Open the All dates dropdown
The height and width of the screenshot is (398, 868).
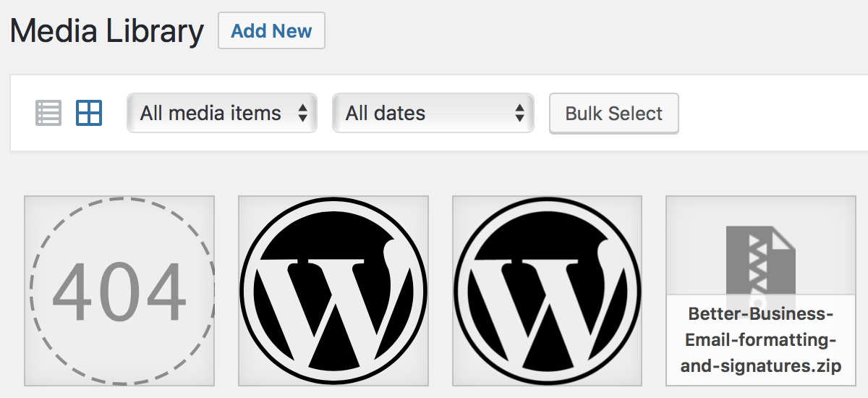[433, 113]
